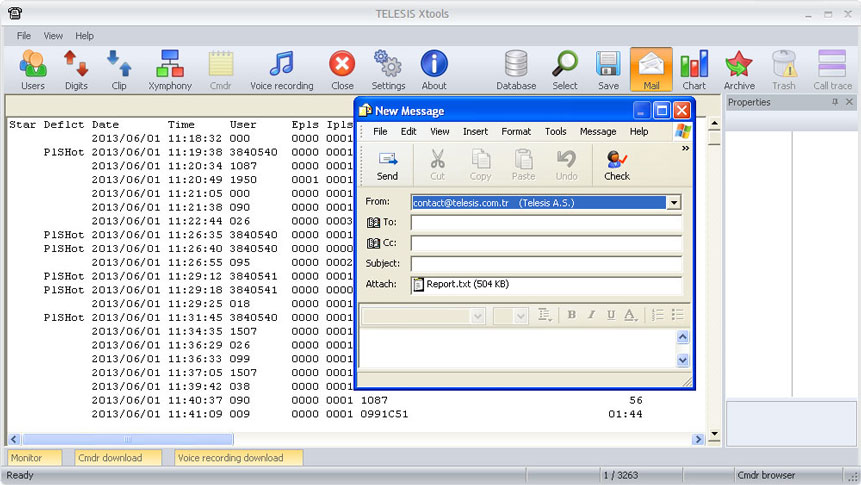Open the Database tool
Viewport: 861px width, 485px height.
click(516, 70)
